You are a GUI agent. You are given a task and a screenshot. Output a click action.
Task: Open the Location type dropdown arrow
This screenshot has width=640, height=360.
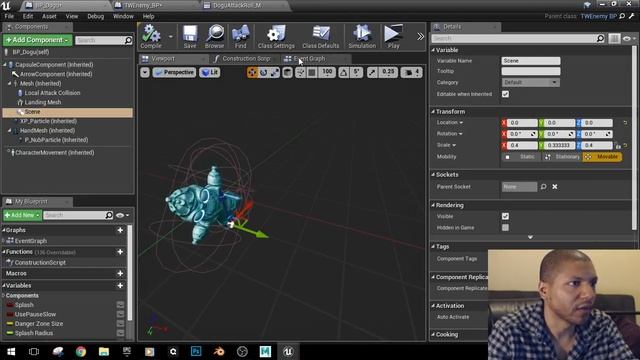point(461,122)
